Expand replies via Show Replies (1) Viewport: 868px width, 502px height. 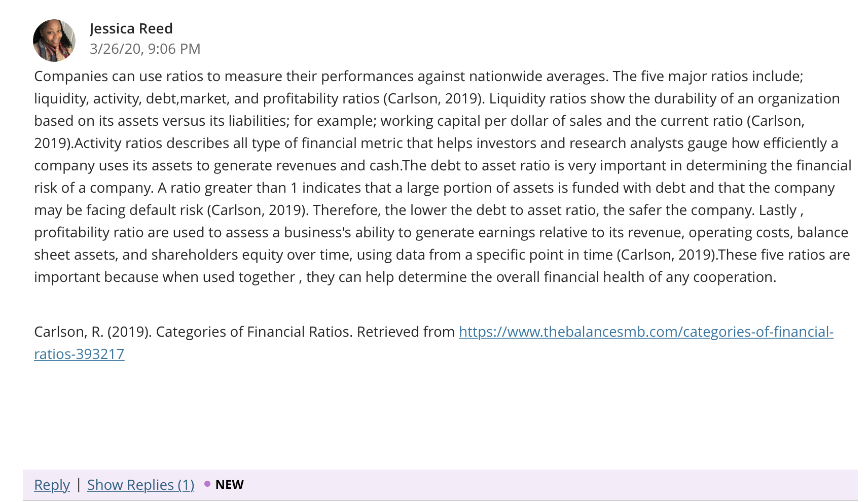[x=140, y=485]
